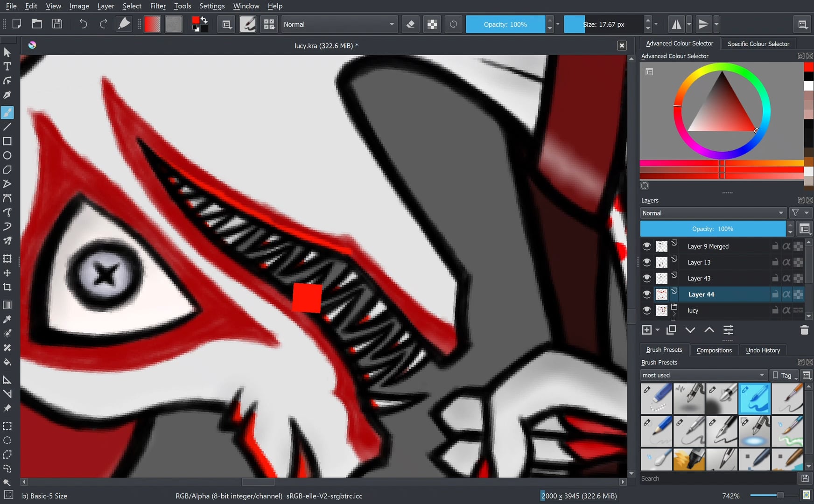Click the toolbar Opacity 100% slider
Image resolution: width=814 pixels, height=504 pixels.
[x=505, y=24]
